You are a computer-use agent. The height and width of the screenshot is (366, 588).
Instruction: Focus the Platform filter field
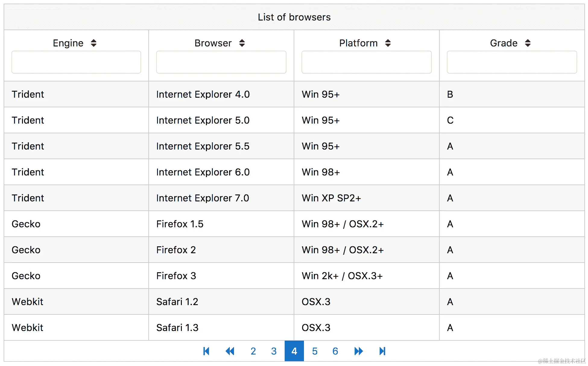(366, 62)
